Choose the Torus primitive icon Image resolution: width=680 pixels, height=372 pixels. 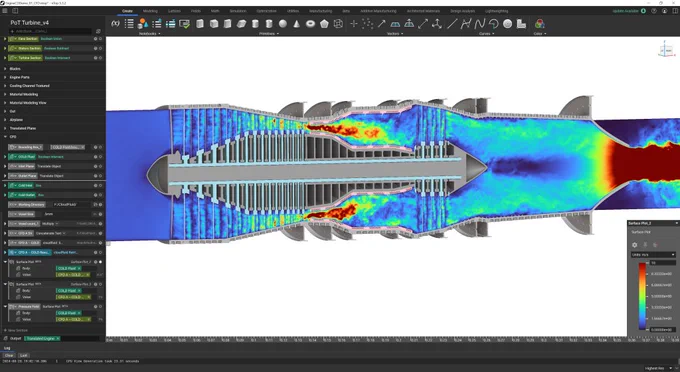coord(311,24)
